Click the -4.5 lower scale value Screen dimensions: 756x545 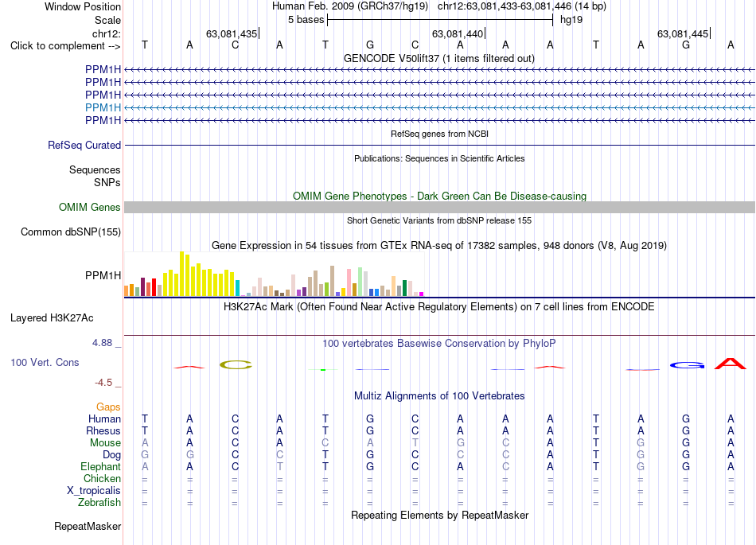point(103,383)
